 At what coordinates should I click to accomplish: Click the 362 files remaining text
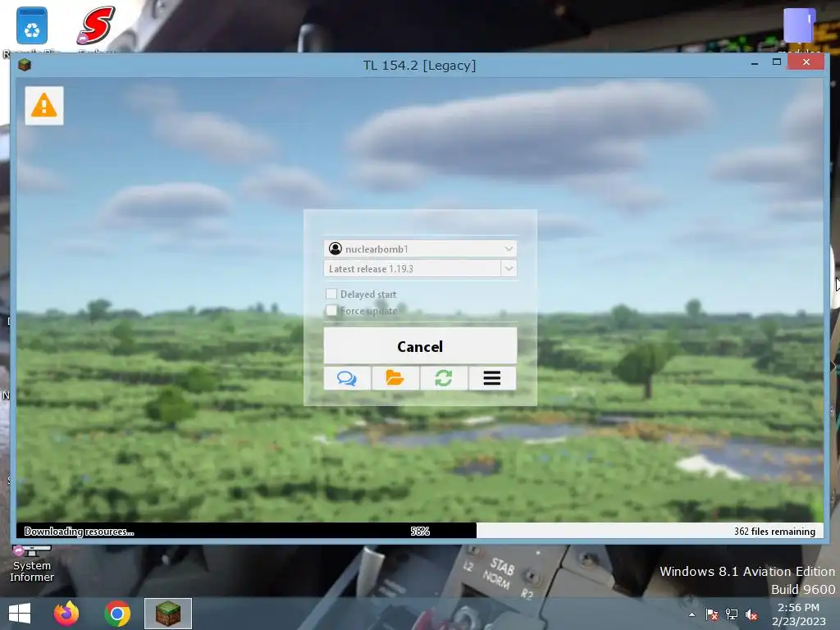[x=774, y=531]
